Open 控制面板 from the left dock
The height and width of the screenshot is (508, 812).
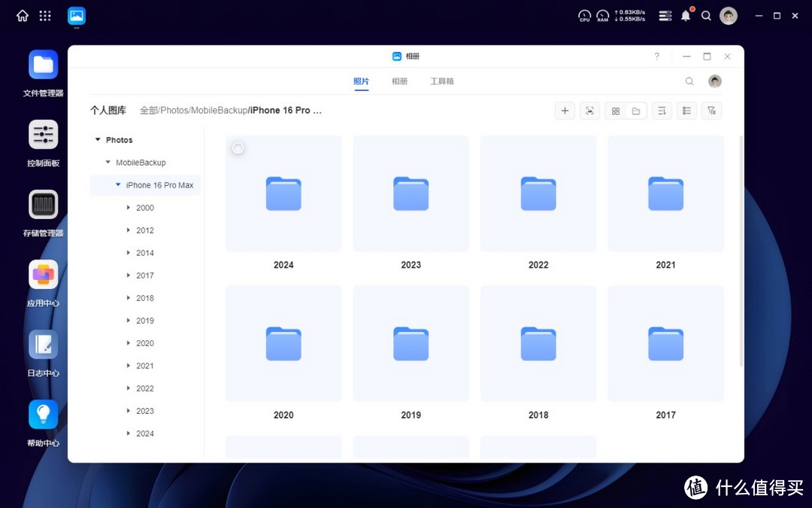[x=43, y=134]
